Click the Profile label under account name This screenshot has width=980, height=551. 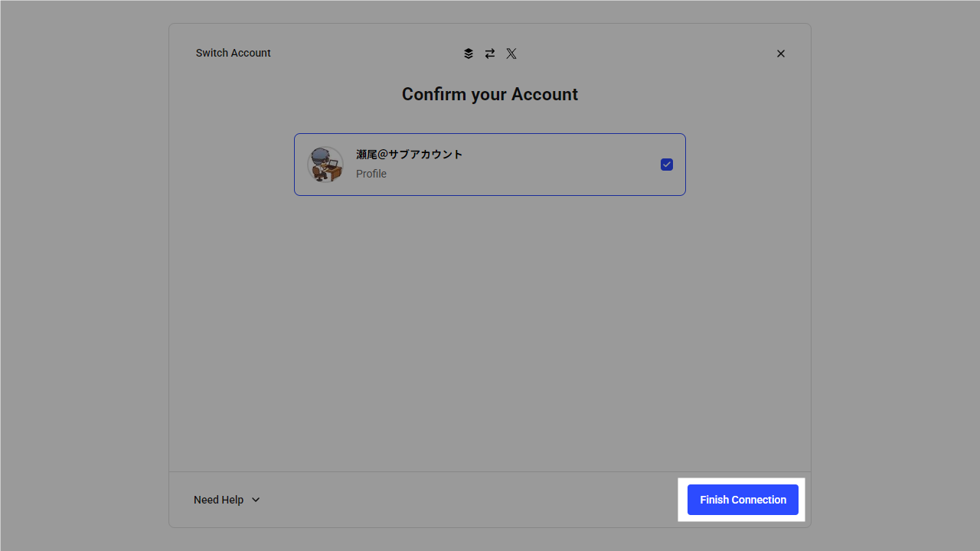click(x=371, y=174)
